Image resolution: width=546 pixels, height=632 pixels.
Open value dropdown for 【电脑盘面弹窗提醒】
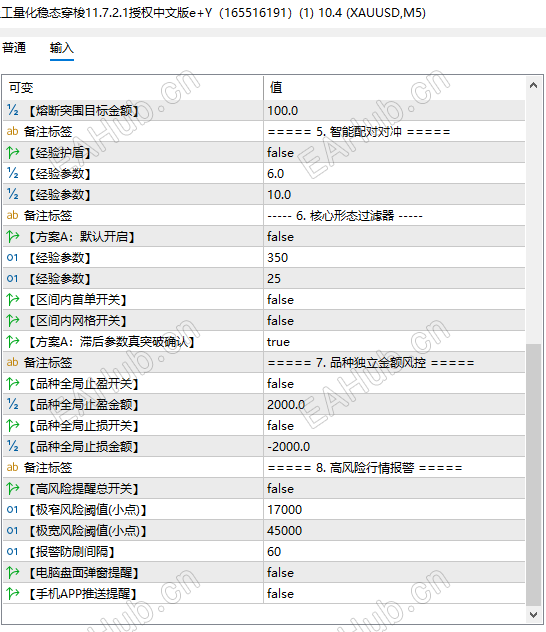[x=394, y=572]
